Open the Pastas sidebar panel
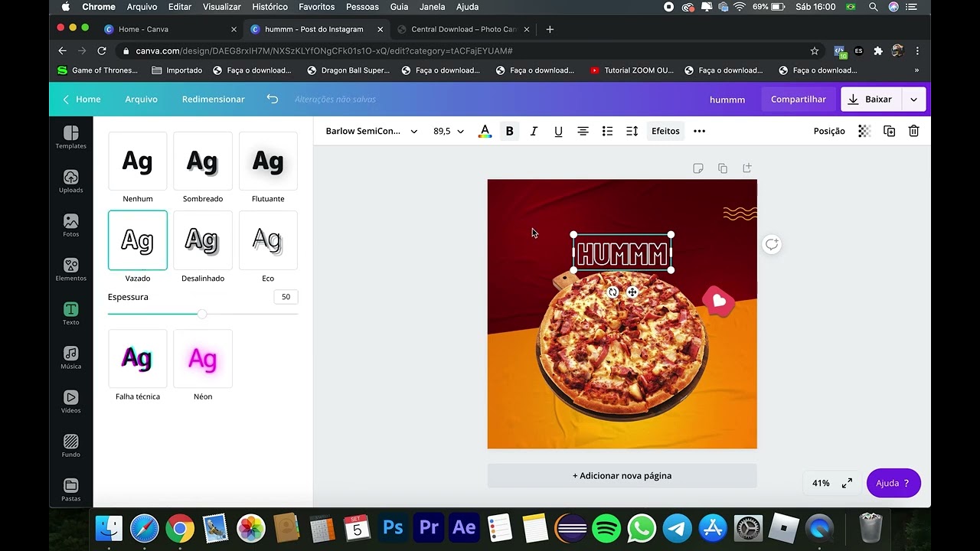The width and height of the screenshot is (980, 551). click(x=70, y=490)
